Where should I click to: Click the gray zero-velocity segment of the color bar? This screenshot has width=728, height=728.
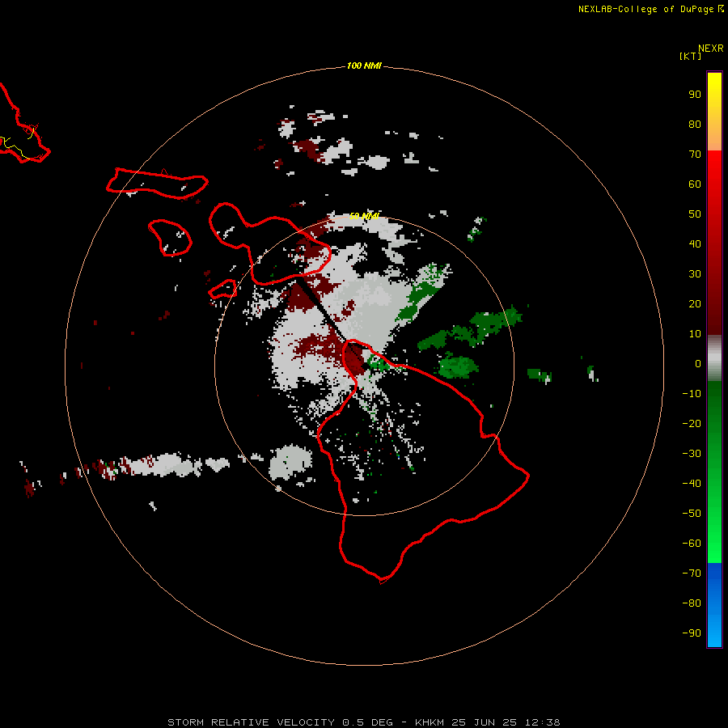pyautogui.click(x=714, y=358)
